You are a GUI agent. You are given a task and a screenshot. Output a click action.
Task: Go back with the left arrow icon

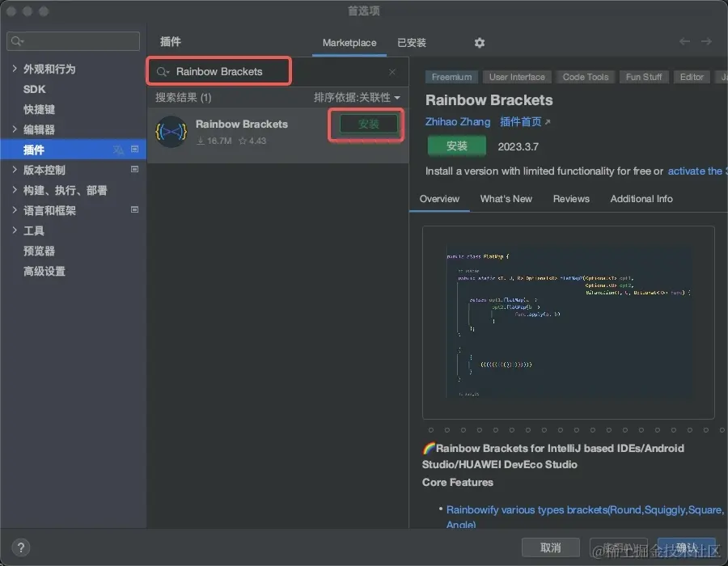coord(684,42)
